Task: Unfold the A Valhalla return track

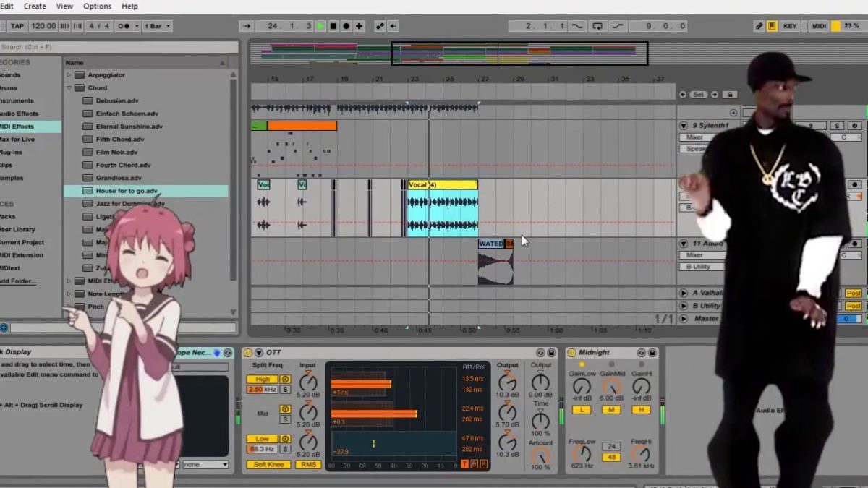Action: (x=684, y=293)
